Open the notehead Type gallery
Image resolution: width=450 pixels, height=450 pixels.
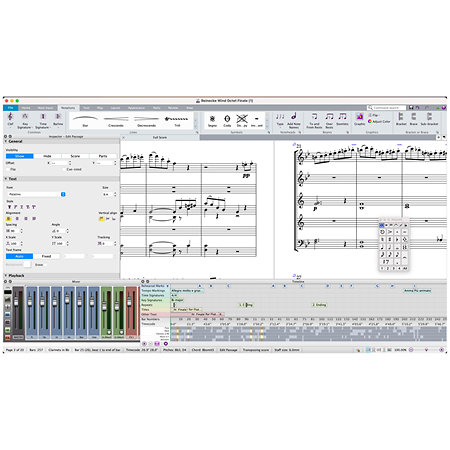coord(280,120)
